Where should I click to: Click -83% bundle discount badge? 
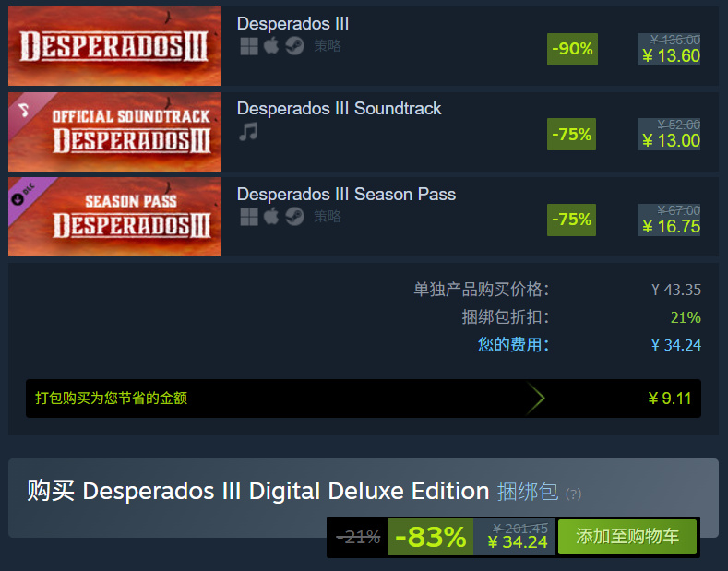pos(430,537)
